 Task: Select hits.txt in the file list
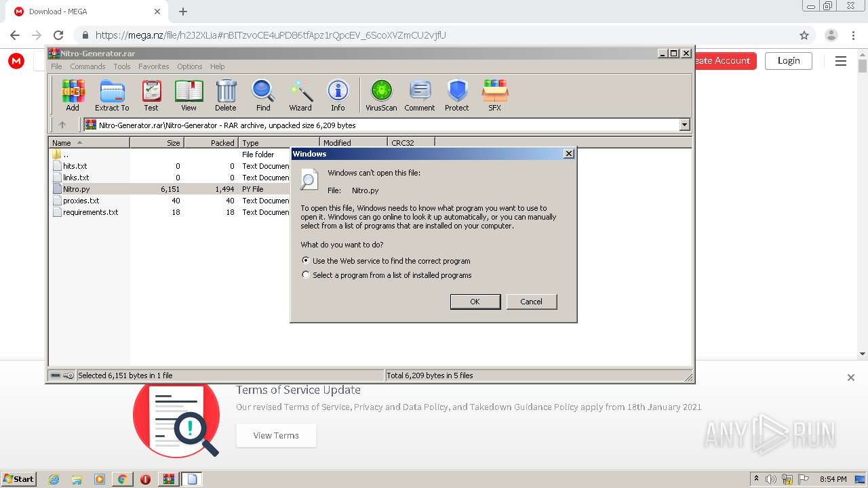click(x=75, y=166)
